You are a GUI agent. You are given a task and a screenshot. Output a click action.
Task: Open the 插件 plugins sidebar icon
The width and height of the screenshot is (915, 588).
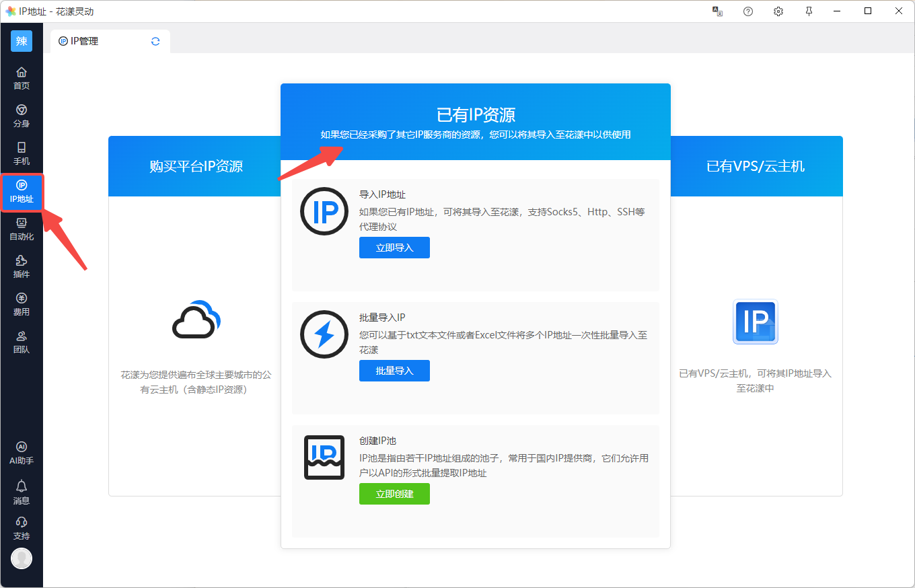coord(22,266)
